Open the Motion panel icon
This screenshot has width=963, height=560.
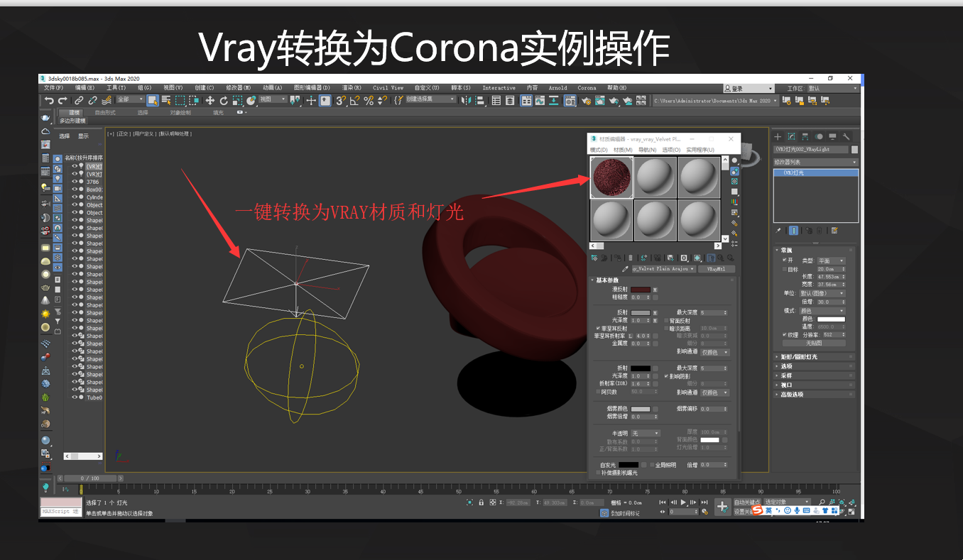pos(819,137)
